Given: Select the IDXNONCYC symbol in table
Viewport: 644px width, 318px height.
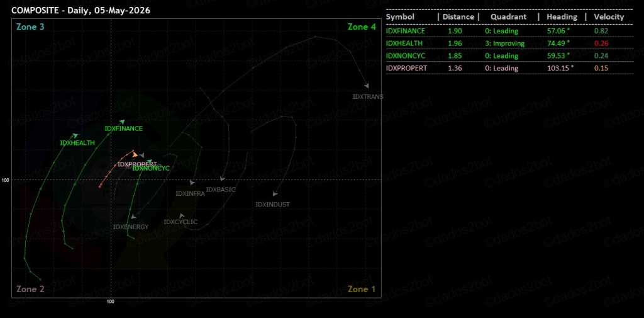Looking at the screenshot, I should point(404,55).
